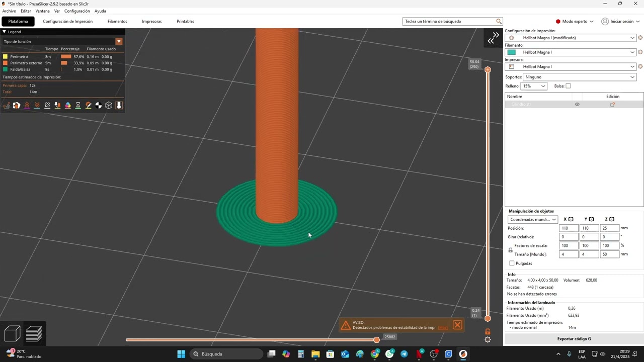Click Exportar código G button
Image resolution: width=644 pixels, height=362 pixels.
point(574,339)
